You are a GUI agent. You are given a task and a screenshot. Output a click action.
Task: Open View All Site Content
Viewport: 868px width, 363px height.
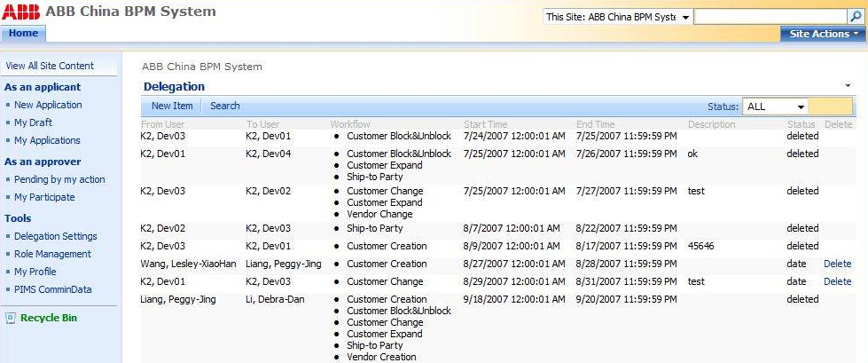(50, 66)
